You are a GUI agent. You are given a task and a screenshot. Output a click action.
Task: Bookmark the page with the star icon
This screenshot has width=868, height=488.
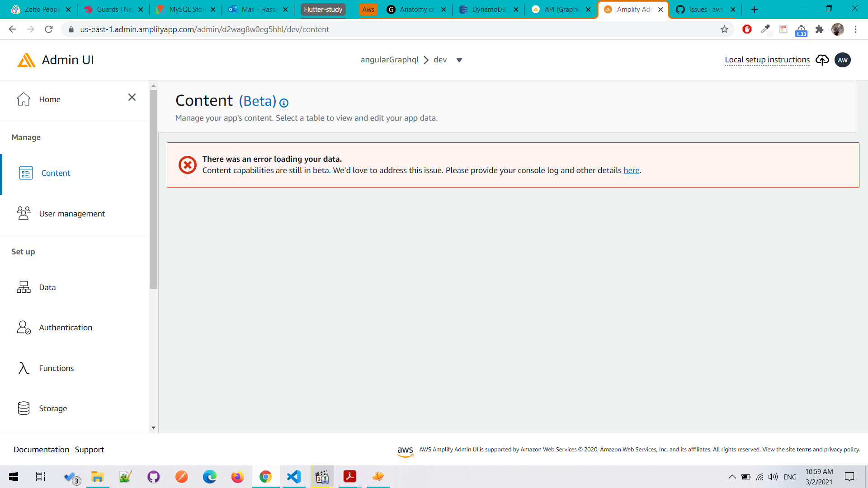pyautogui.click(x=725, y=29)
